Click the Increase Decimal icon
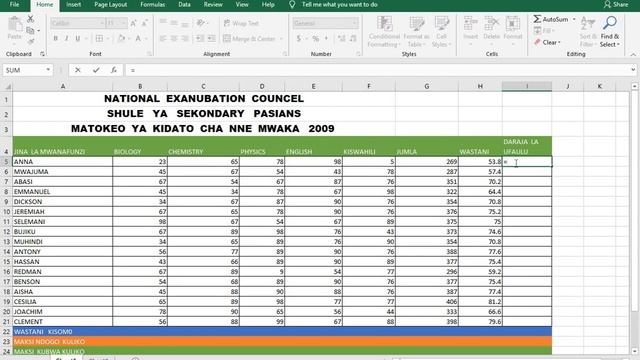The height and width of the screenshot is (360, 640). click(x=342, y=39)
